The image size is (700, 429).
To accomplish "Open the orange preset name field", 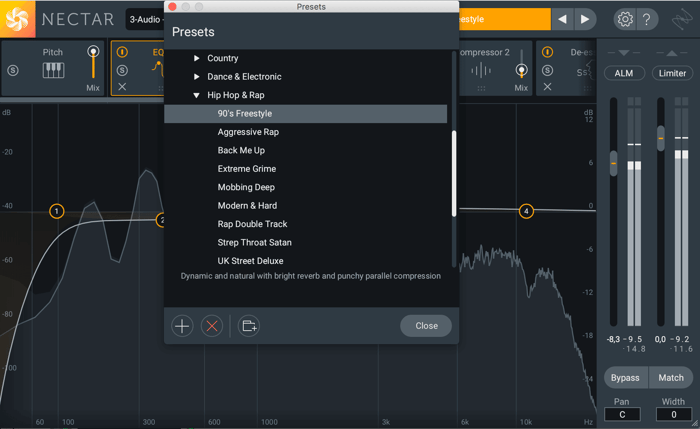I will click(x=504, y=19).
